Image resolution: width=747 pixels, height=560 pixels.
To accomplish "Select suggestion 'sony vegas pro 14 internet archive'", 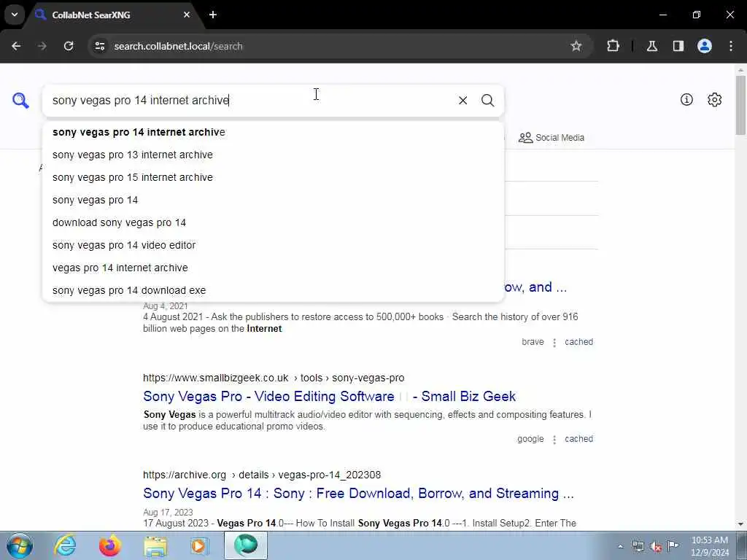I will tap(273, 133).
